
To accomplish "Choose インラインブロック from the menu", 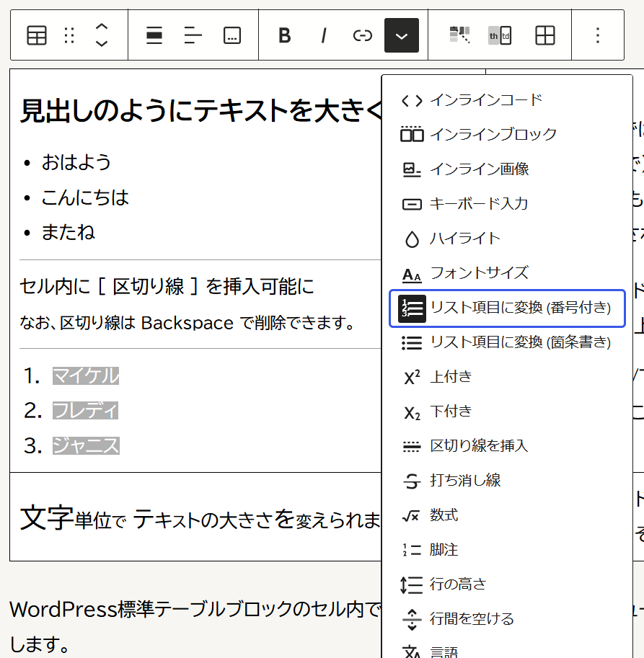I will coord(507,135).
